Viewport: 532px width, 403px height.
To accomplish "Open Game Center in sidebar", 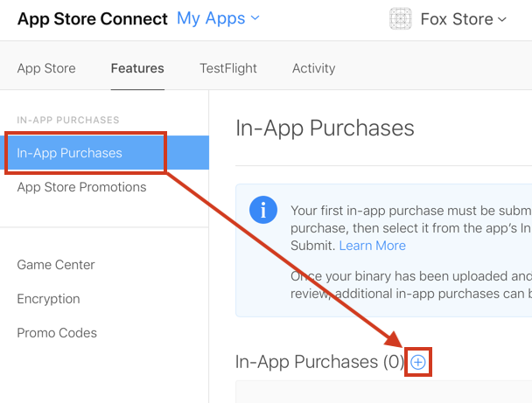I will pyautogui.click(x=56, y=265).
